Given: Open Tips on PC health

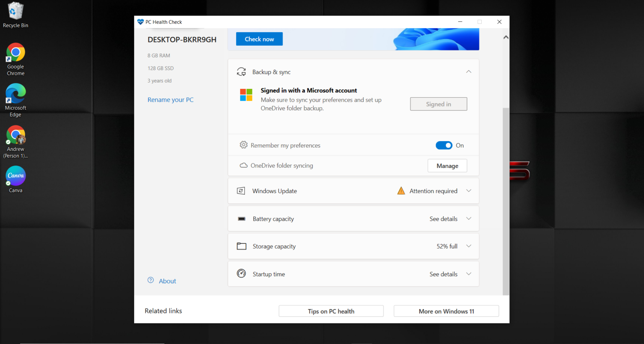Looking at the screenshot, I should click(x=331, y=311).
